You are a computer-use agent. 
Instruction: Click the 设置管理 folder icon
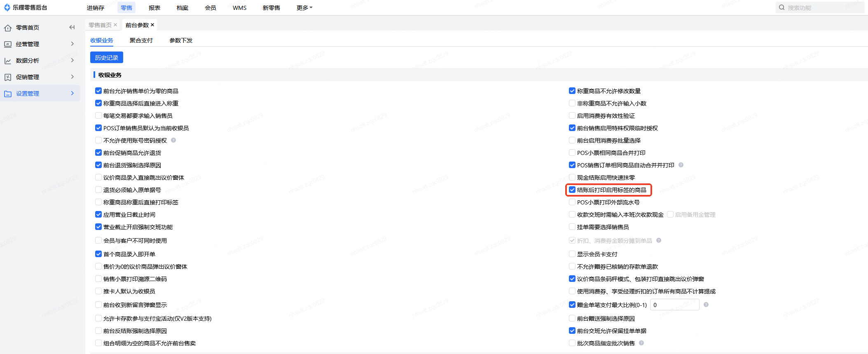(x=8, y=94)
